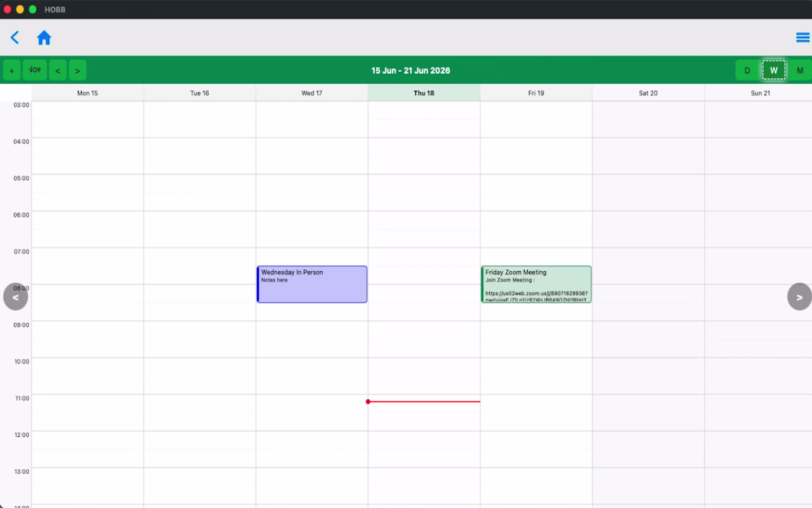The width and height of the screenshot is (812, 508).
Task: Select the Week view (W)
Action: tap(774, 70)
